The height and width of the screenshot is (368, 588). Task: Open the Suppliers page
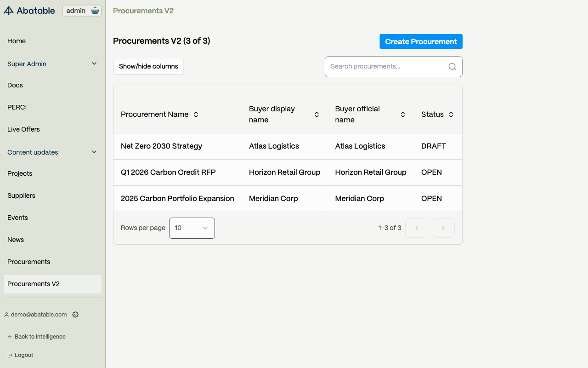[x=52, y=195]
